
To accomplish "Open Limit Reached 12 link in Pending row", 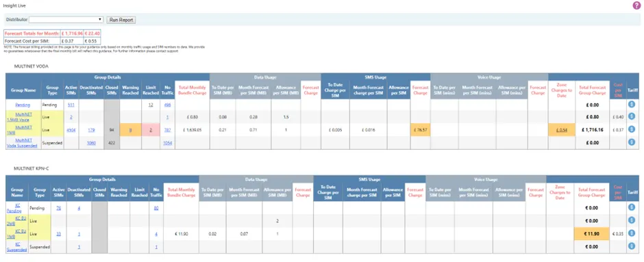I will point(151,105).
